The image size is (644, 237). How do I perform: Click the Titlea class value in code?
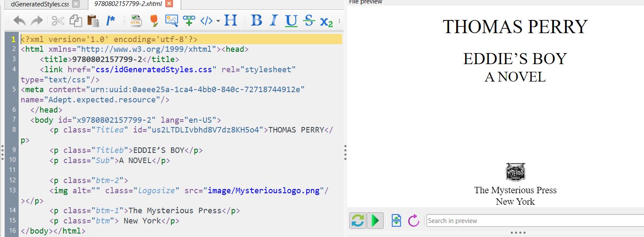(109, 130)
